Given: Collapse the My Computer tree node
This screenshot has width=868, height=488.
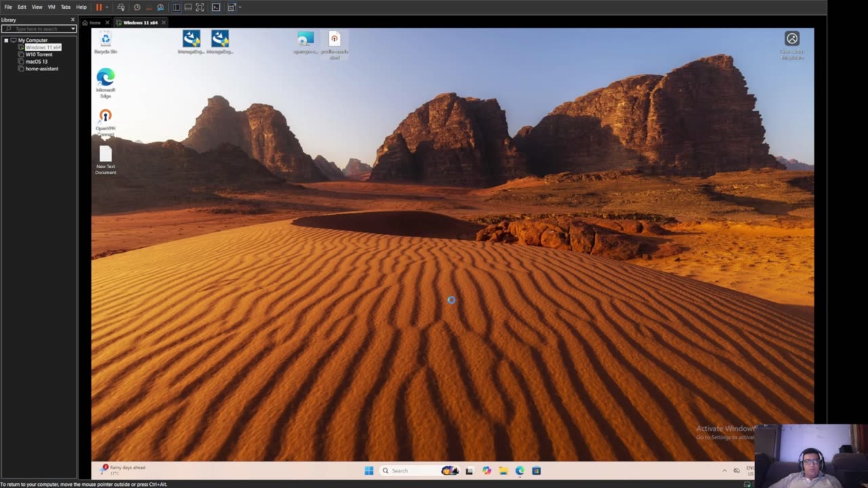Looking at the screenshot, I should pyautogui.click(x=6, y=40).
